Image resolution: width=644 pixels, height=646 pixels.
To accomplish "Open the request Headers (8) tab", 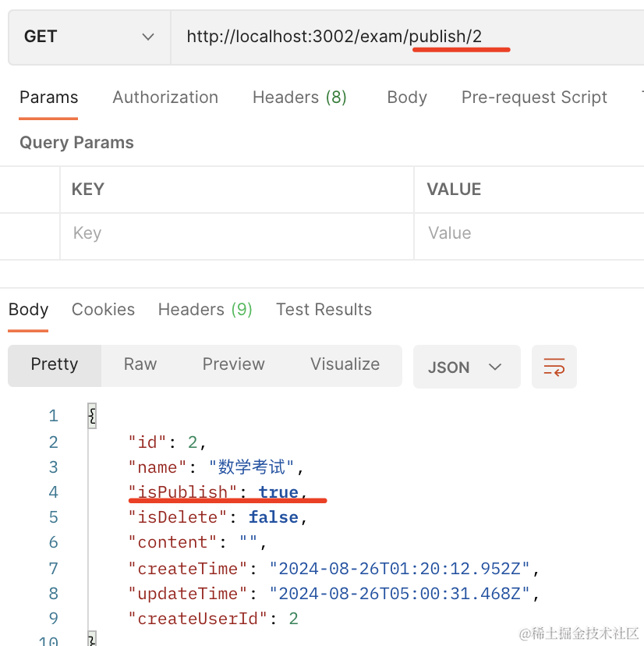I will pos(299,98).
